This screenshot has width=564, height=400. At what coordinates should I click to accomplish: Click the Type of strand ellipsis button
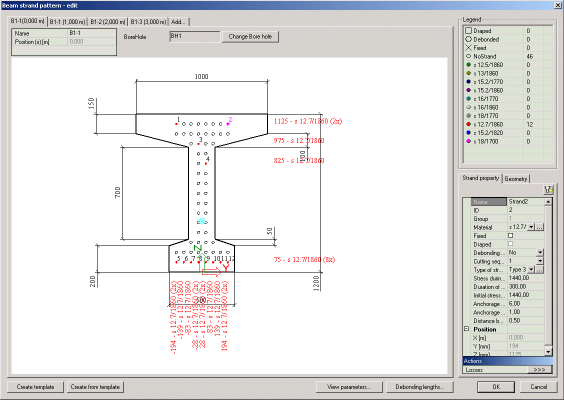click(540, 269)
